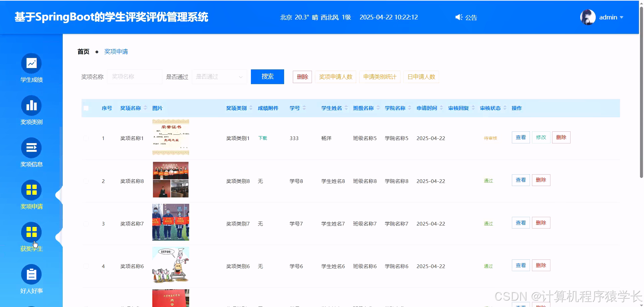The width and height of the screenshot is (644, 307).
Task: Click 修改 for 奖项名称1 row
Action: coord(541,137)
